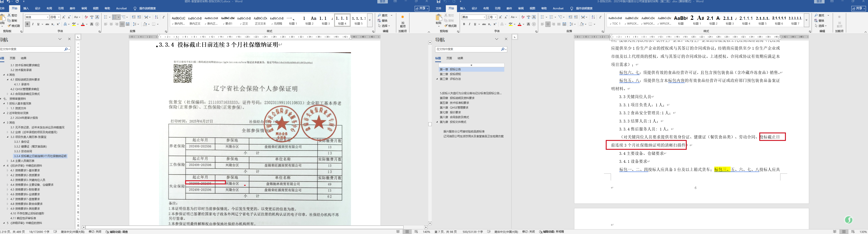
Task: Toggle Bold off in the left window ribbon
Action: 28,24
